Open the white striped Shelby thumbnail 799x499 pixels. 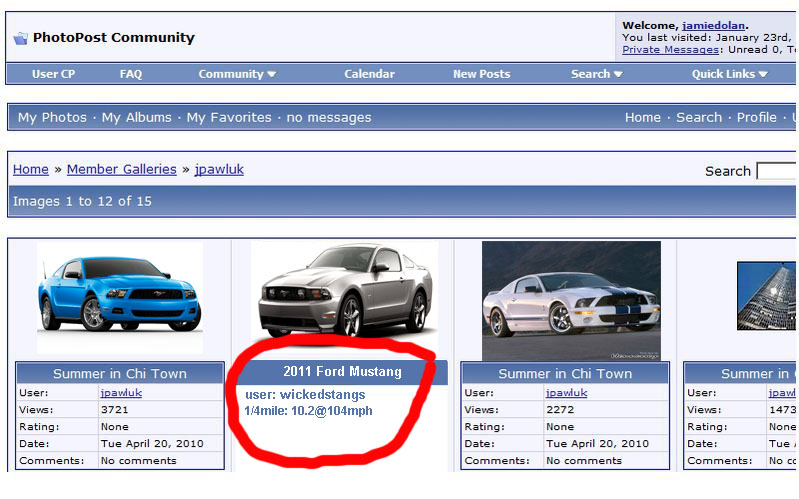pyautogui.click(x=571, y=301)
